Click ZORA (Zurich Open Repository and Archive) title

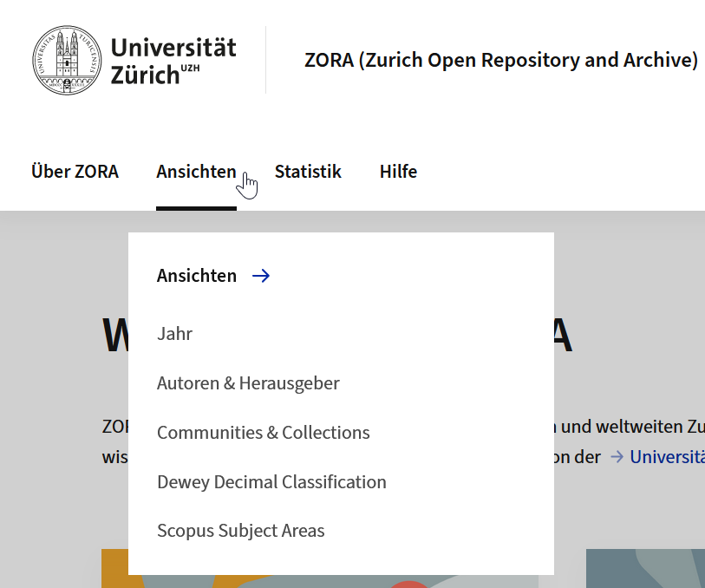click(501, 60)
